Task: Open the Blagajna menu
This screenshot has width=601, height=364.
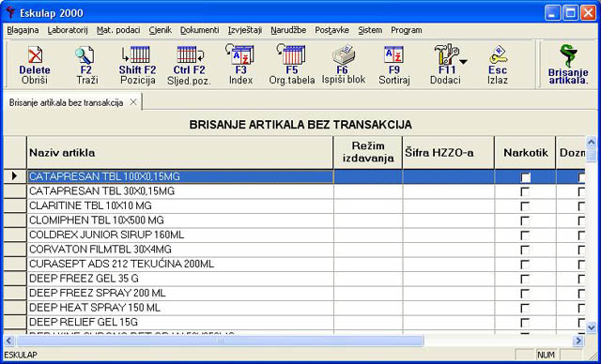Action: click(x=23, y=30)
